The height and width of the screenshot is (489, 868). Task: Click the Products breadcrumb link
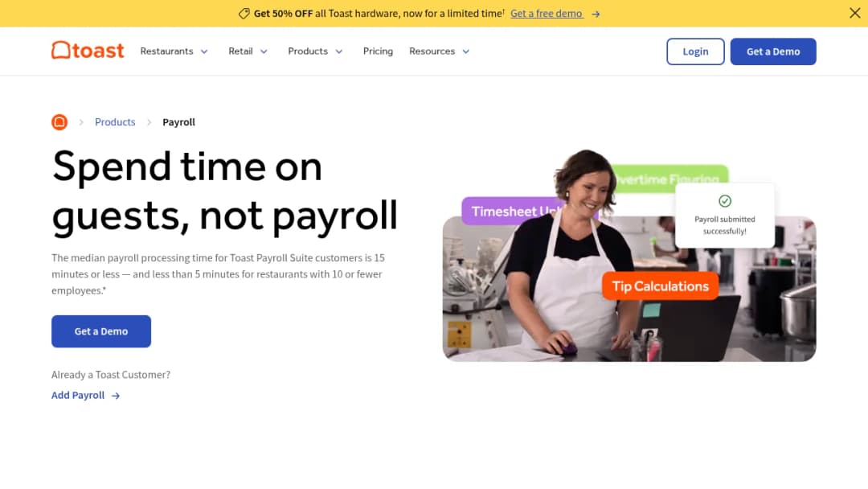[x=115, y=121]
